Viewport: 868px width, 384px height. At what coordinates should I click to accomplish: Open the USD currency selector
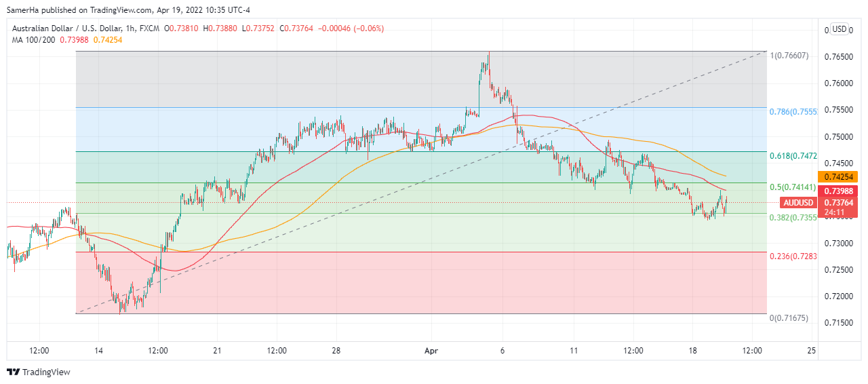[840, 29]
